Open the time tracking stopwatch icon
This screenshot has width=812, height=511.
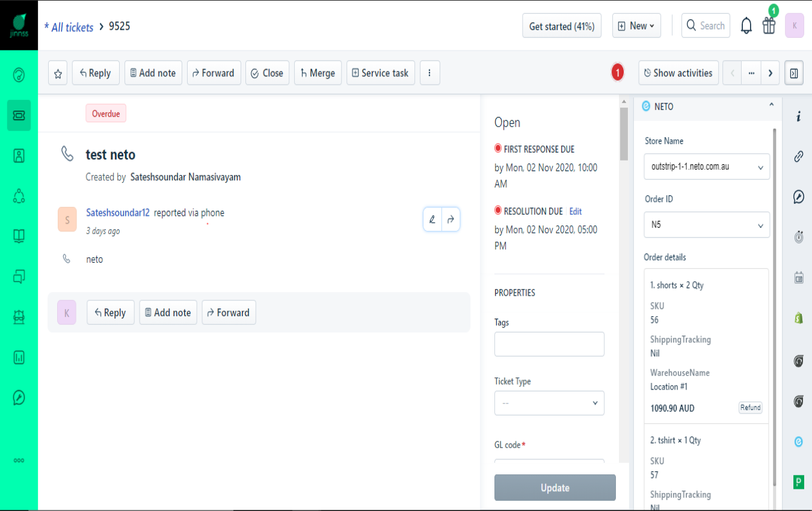point(798,237)
